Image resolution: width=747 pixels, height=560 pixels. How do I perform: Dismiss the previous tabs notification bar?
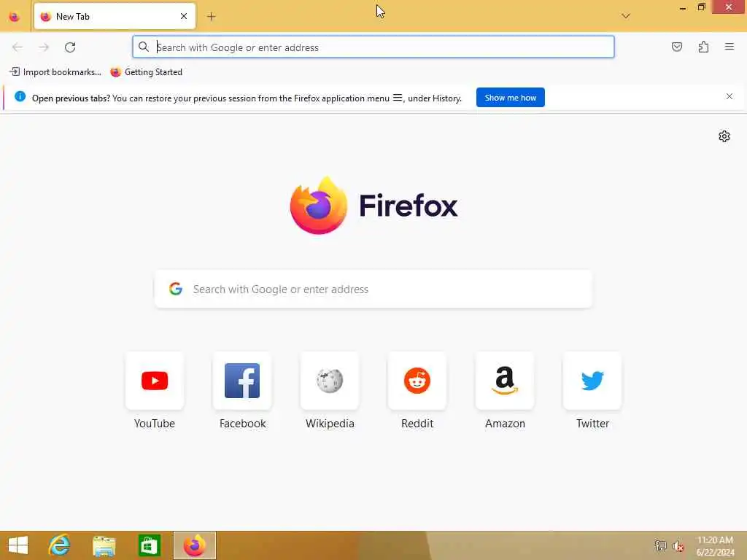[729, 97]
